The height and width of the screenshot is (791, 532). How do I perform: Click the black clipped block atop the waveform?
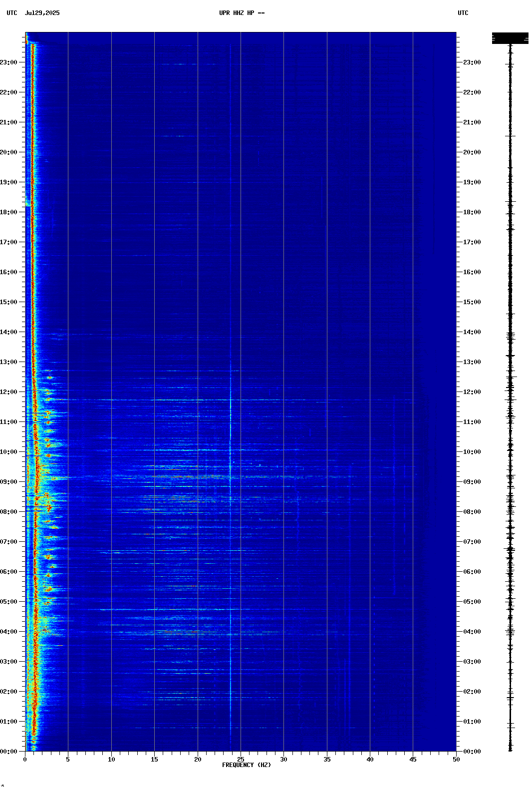[x=510, y=38]
